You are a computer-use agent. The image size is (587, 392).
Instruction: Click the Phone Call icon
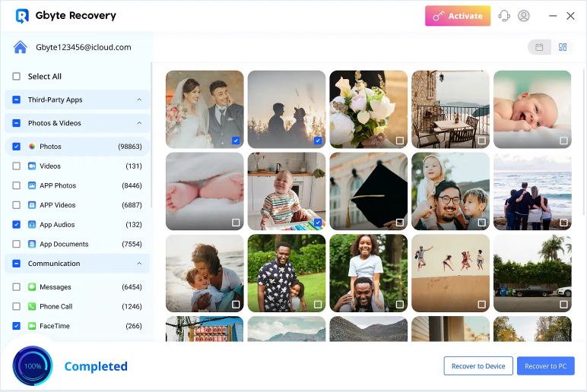point(32,306)
